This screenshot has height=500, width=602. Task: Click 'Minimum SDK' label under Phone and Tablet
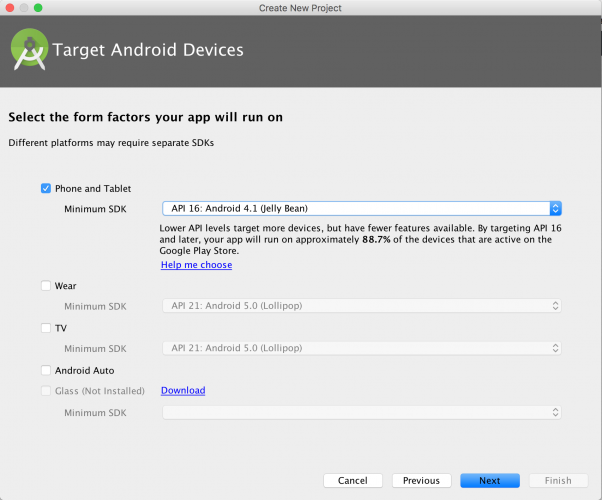pos(95,209)
